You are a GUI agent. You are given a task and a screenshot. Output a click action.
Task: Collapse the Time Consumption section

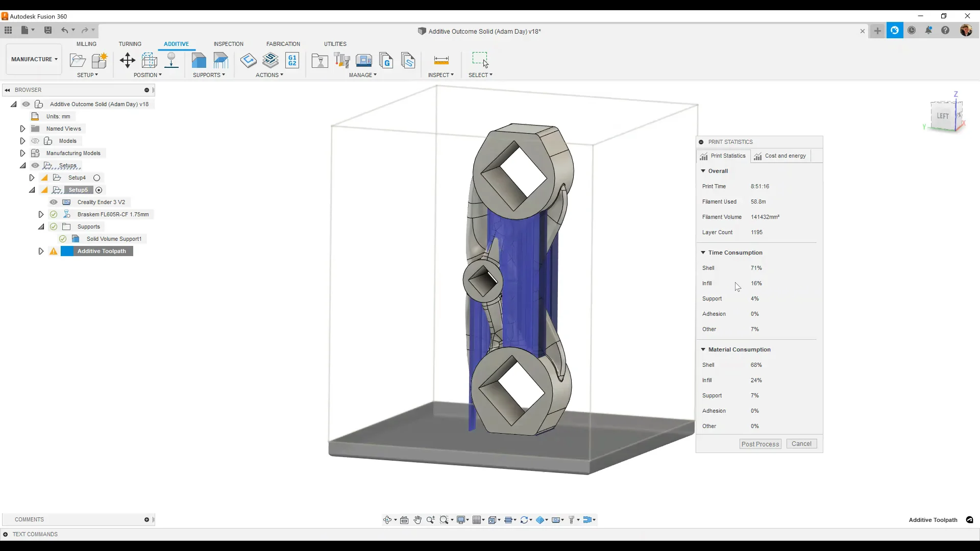click(x=703, y=253)
